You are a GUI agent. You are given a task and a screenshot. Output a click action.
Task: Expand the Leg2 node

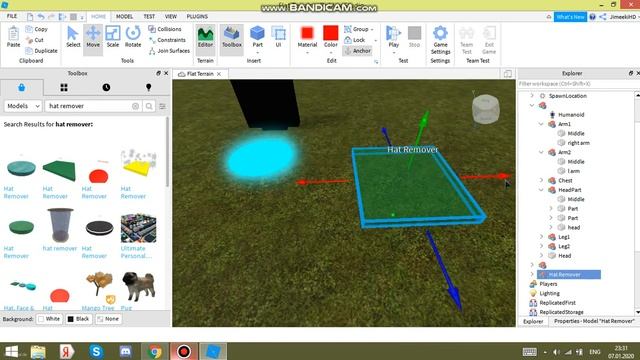[541, 246]
